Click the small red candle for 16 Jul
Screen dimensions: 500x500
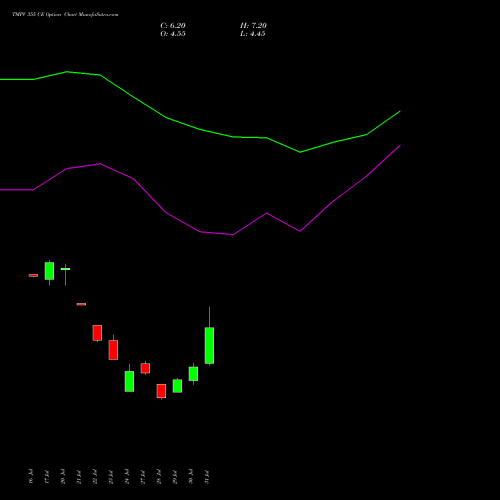[x=33, y=275]
